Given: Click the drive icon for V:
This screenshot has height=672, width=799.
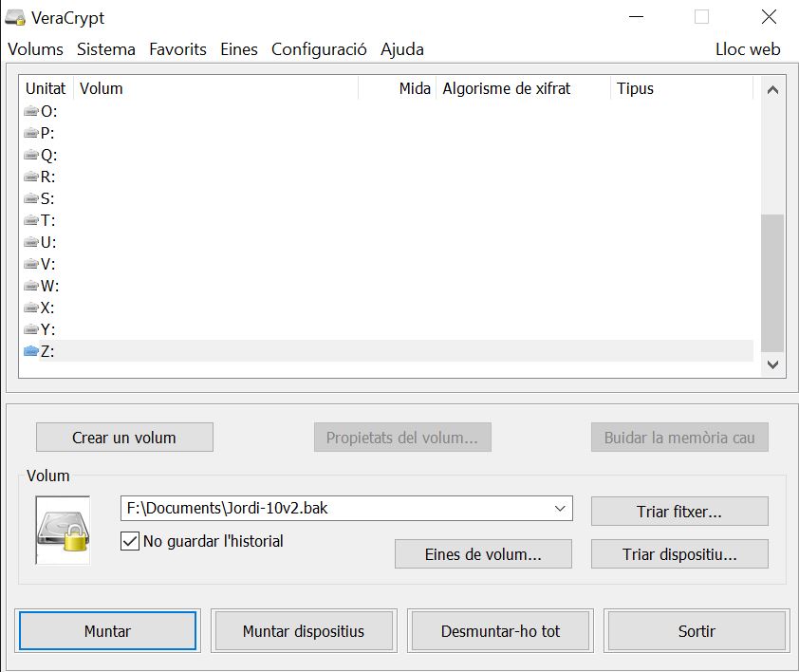Looking at the screenshot, I should pos(31,264).
